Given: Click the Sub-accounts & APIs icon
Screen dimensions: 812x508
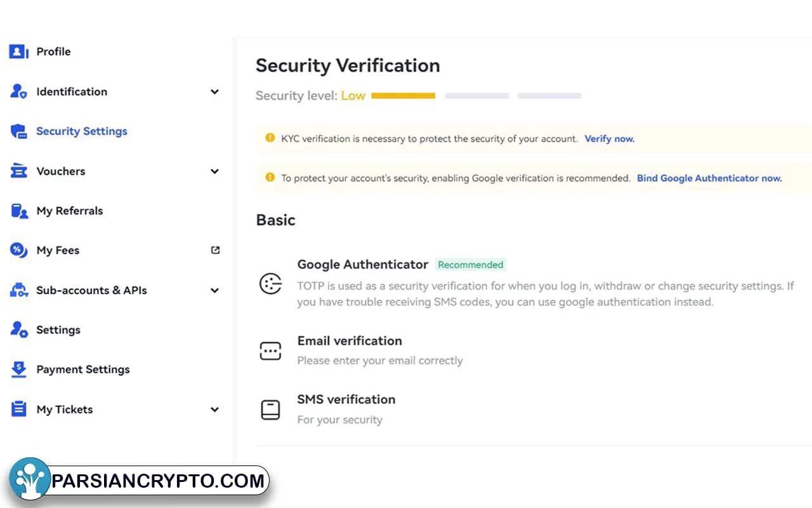Looking at the screenshot, I should [19, 291].
